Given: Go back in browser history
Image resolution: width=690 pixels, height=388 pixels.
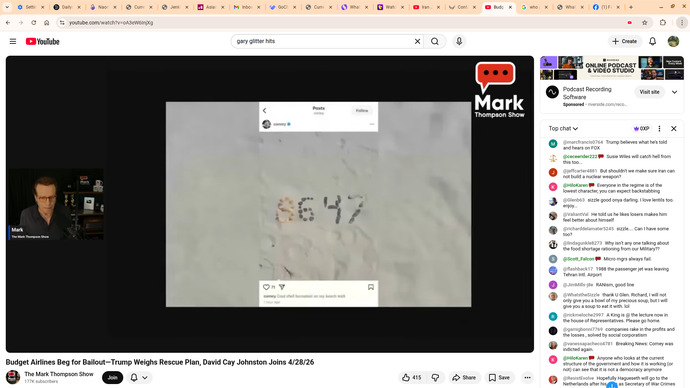Looking at the screenshot, I should pyautogui.click(x=8, y=22).
